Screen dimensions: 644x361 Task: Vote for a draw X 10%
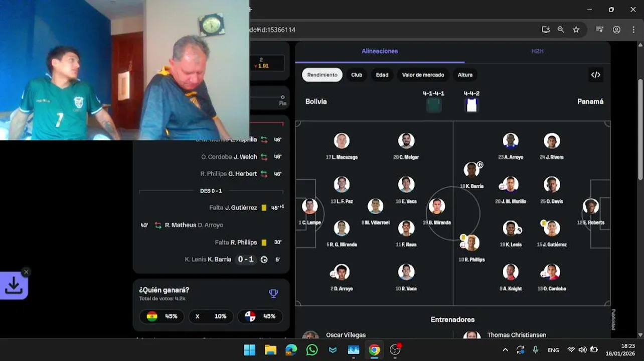[211, 316]
